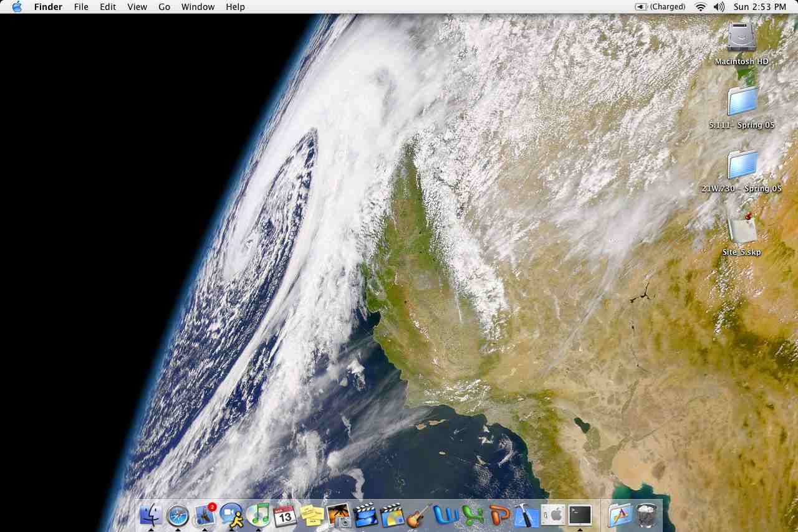Select the Site_S.skp file icon
This screenshot has width=798, height=532.
tap(742, 228)
